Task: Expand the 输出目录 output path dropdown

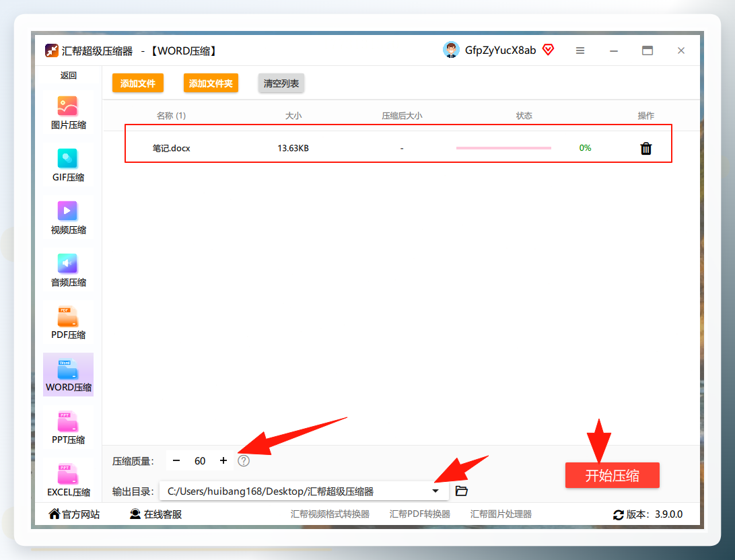Action: pyautogui.click(x=435, y=491)
